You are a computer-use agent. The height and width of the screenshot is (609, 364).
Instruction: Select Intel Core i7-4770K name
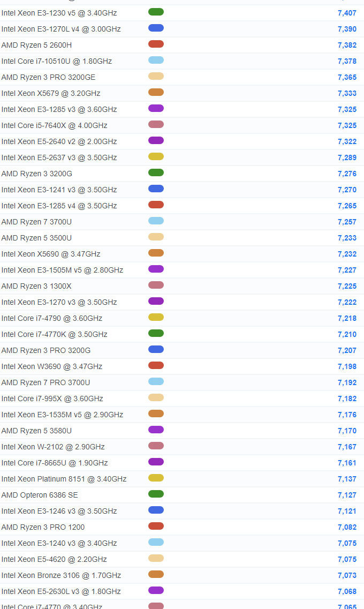click(54, 334)
